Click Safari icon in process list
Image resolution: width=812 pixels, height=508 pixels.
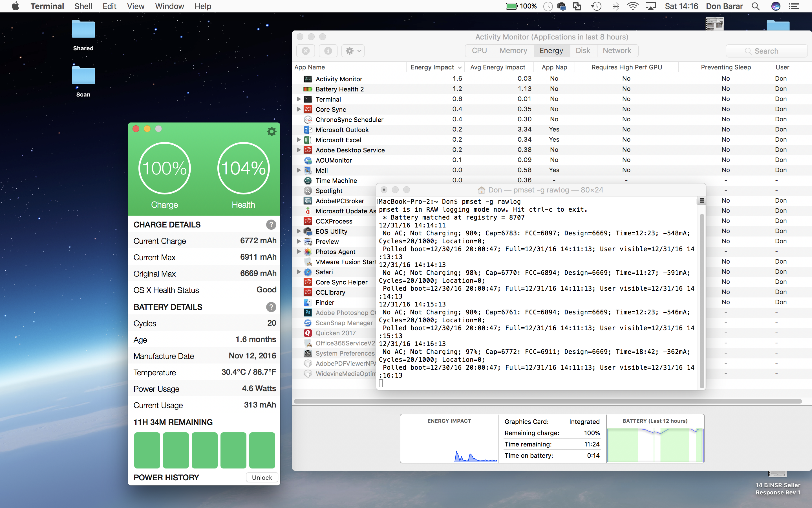pos(308,272)
